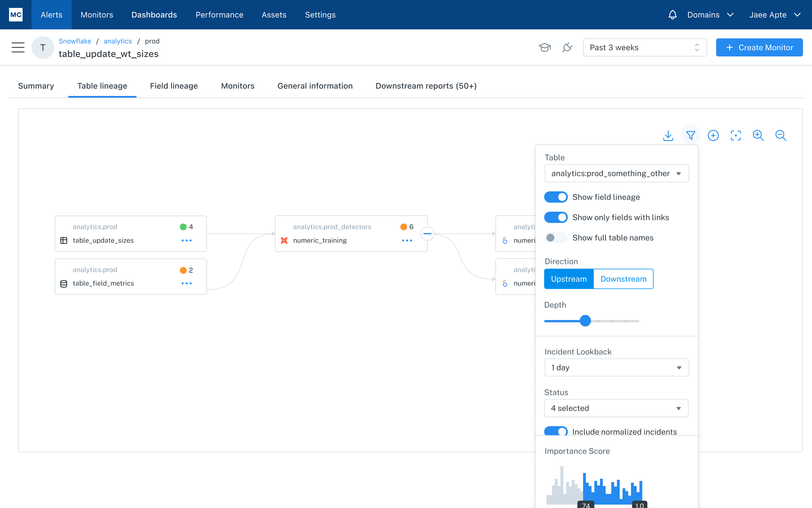Click the graduation cap learning icon
Viewport: 812px width, 508px height.
tap(545, 47)
